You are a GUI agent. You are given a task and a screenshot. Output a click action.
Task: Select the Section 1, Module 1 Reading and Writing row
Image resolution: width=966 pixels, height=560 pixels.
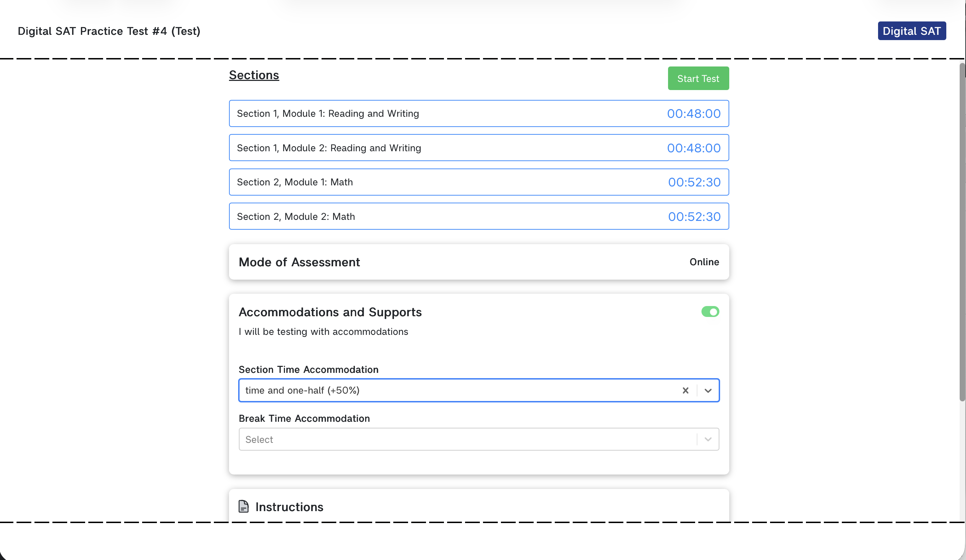point(479,114)
